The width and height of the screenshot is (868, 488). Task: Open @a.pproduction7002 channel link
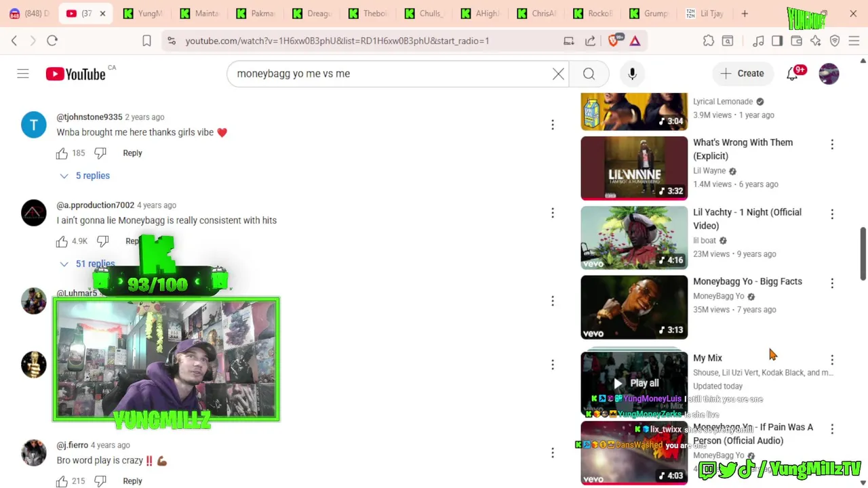(x=96, y=205)
